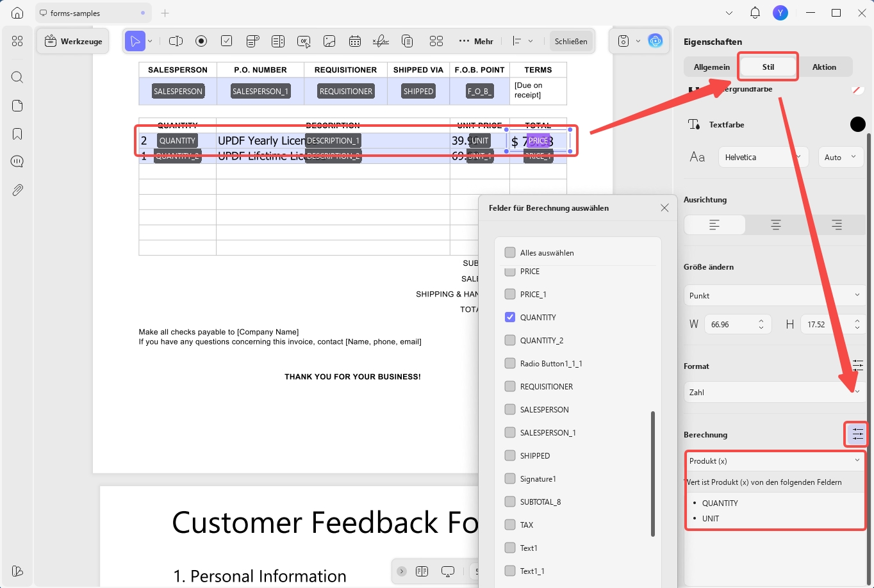Image resolution: width=874 pixels, height=588 pixels.
Task: Click the Schließen button
Action: coord(571,41)
